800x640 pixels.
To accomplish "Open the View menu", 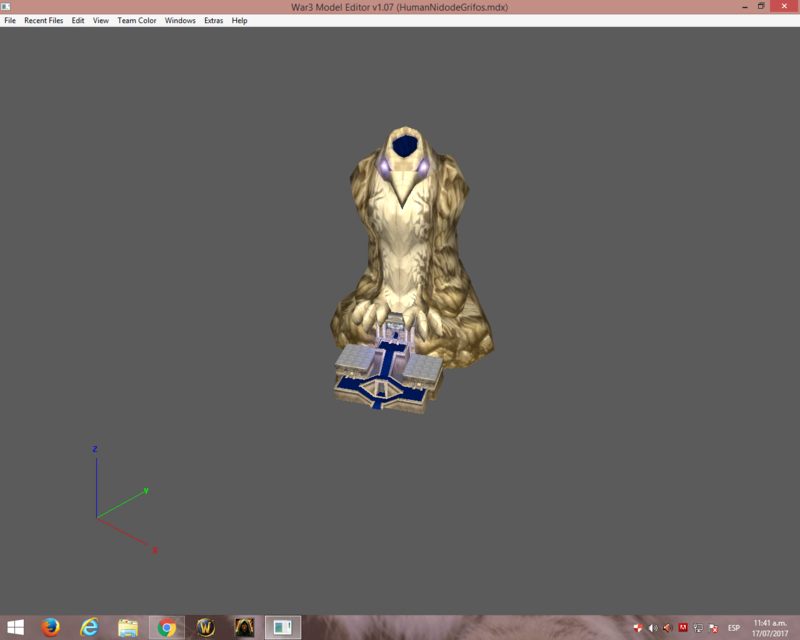I will 101,20.
